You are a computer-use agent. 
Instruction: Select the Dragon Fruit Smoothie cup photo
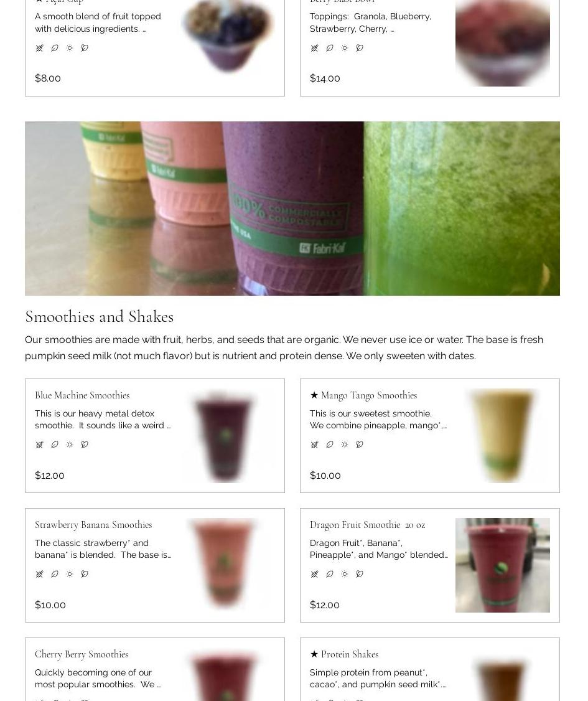tap(503, 565)
